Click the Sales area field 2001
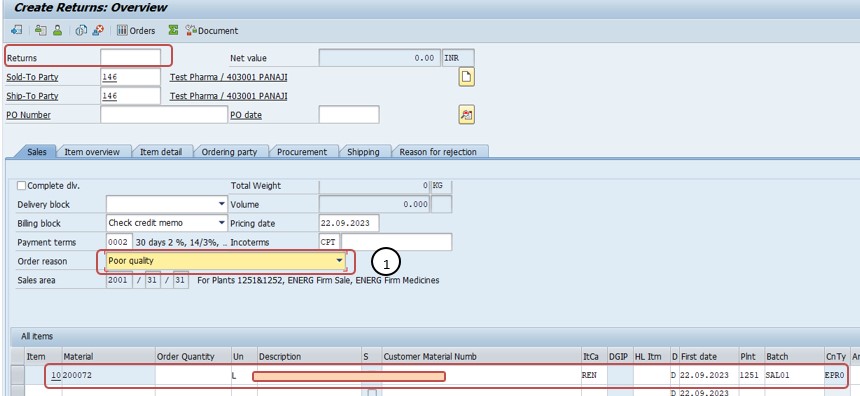 pos(120,280)
